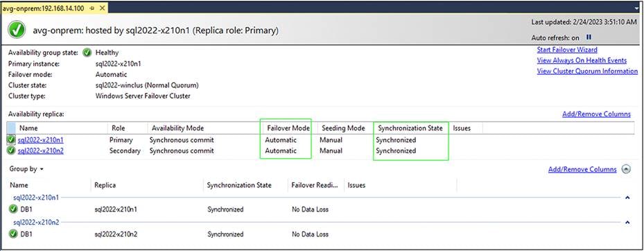Viewport: 644px width, 251px height.
Task: Open the sql2022-x210n1 replica link
Action: (40, 140)
